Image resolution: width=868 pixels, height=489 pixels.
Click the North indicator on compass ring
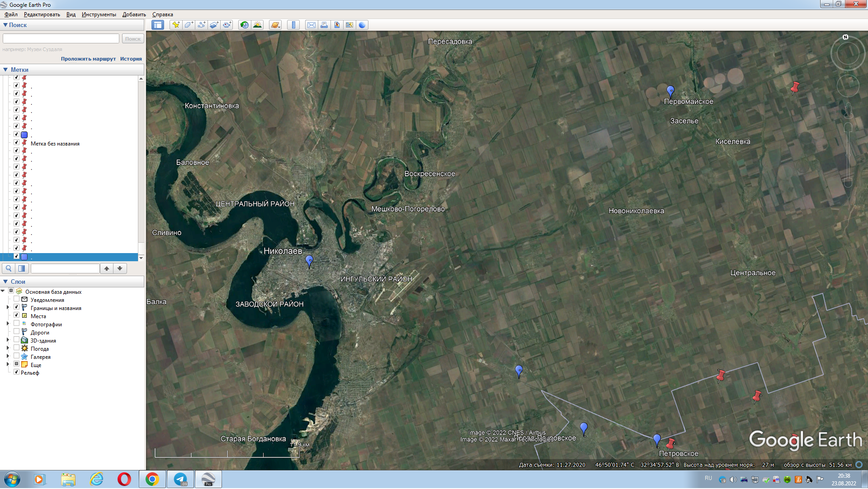[845, 38]
